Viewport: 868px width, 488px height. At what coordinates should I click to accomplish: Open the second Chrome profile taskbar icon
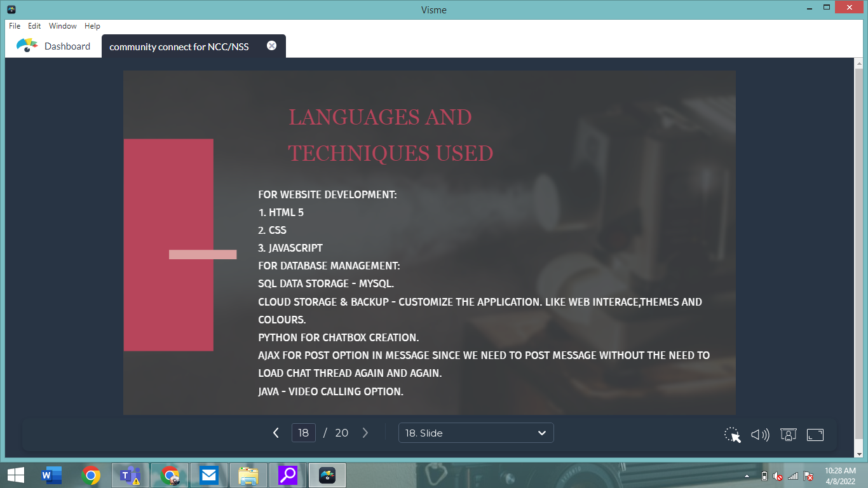tap(170, 475)
